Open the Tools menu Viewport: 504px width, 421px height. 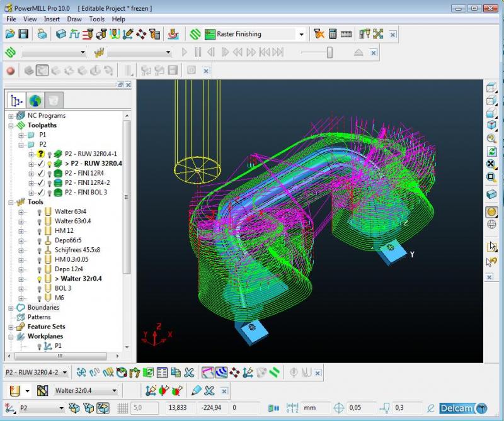(x=97, y=20)
